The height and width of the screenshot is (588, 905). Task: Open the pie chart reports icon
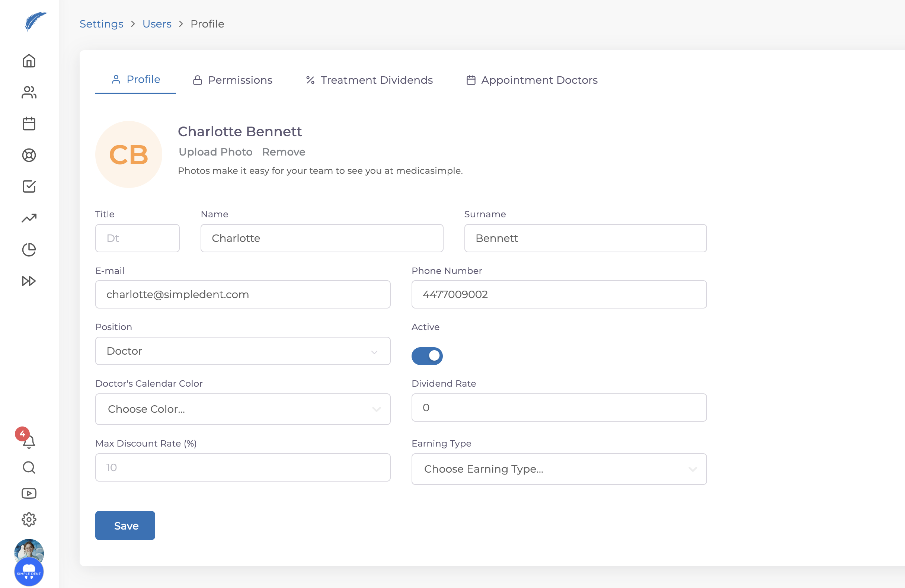pos(29,249)
